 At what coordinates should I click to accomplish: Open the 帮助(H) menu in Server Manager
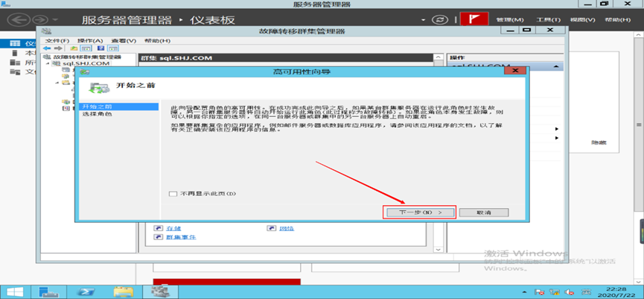pyautogui.click(x=618, y=19)
